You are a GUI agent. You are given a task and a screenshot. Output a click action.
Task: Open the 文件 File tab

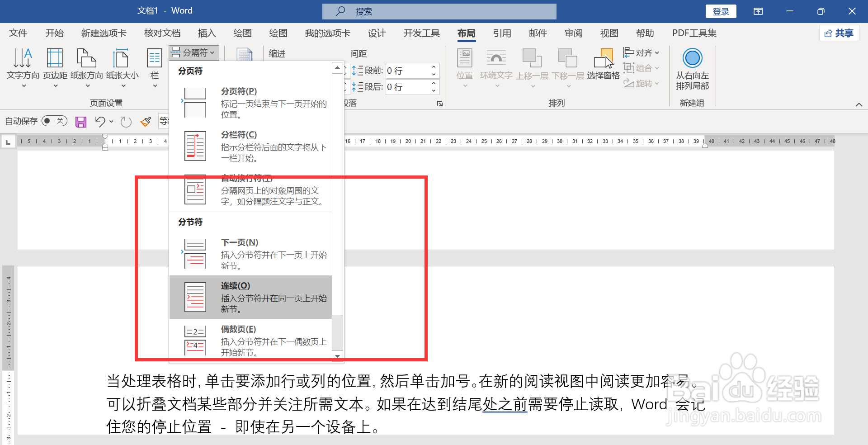coord(18,33)
